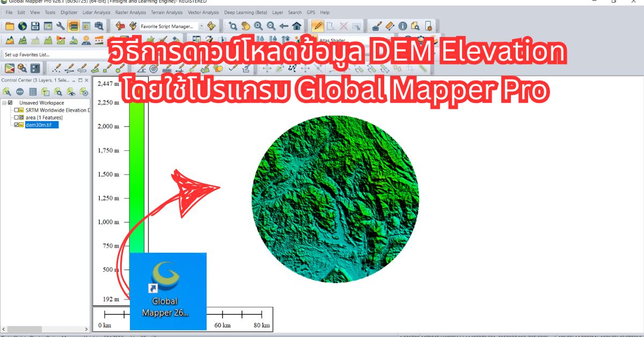The height and width of the screenshot is (337, 644).
Task: Open the Raster Analysis menu
Action: point(130,12)
